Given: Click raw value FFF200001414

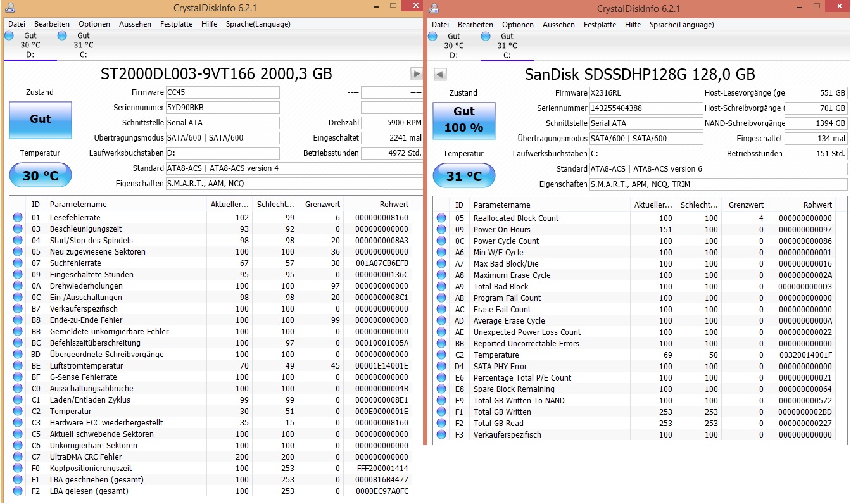Looking at the screenshot, I should [x=382, y=469].
